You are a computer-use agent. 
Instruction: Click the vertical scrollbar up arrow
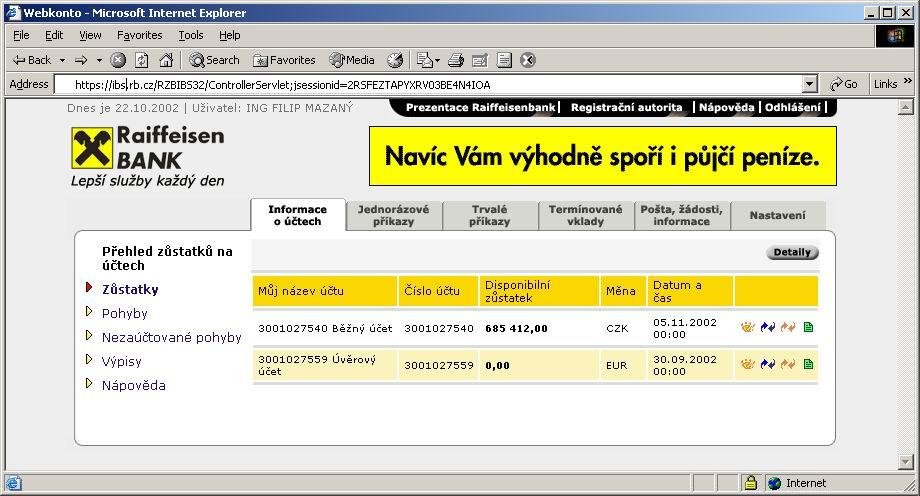pos(905,107)
